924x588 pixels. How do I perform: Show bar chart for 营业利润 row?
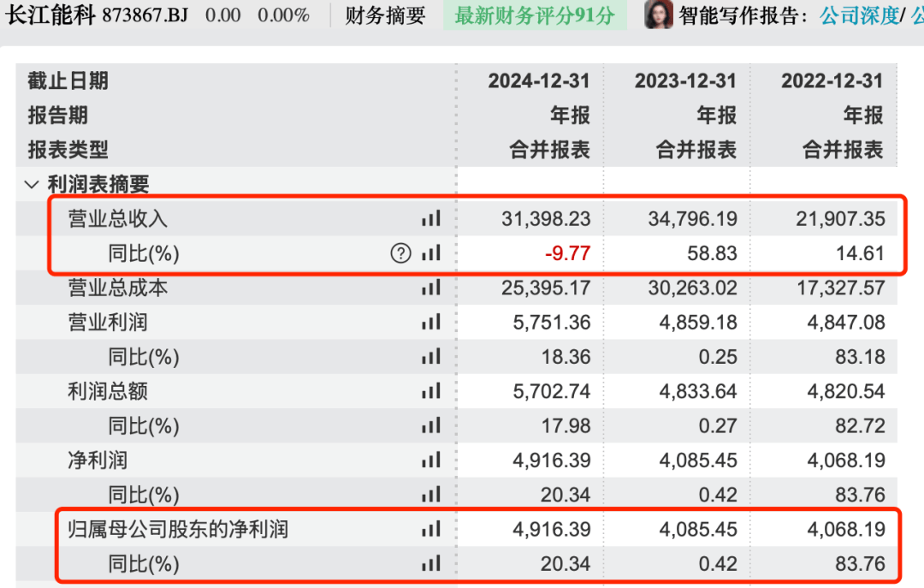point(430,323)
